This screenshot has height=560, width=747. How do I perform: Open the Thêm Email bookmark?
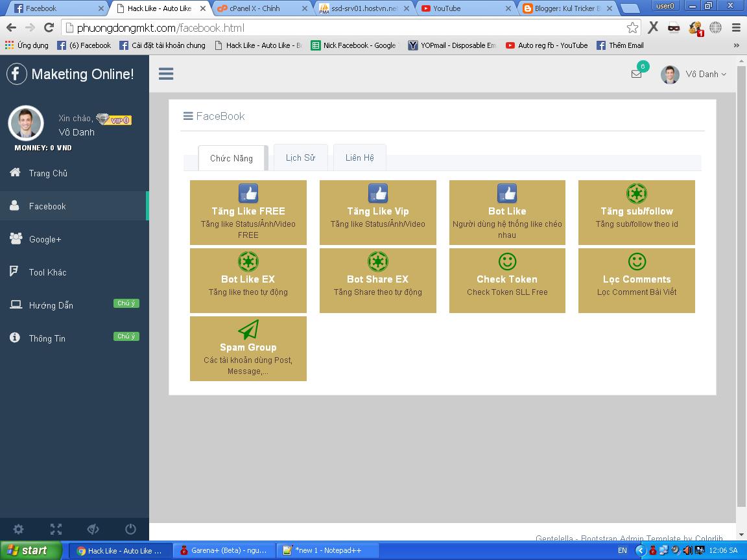621,45
